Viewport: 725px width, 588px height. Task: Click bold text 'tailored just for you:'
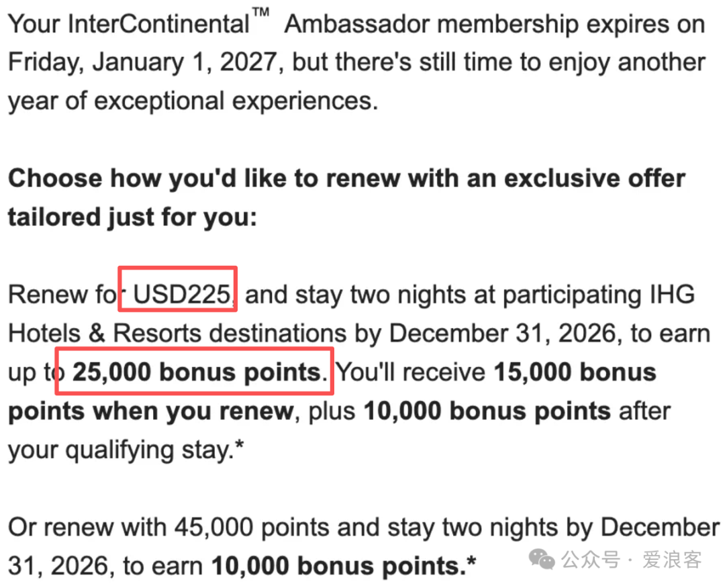132,217
